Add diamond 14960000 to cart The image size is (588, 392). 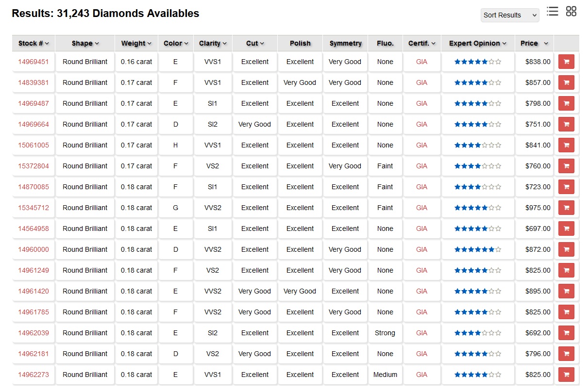tap(566, 249)
